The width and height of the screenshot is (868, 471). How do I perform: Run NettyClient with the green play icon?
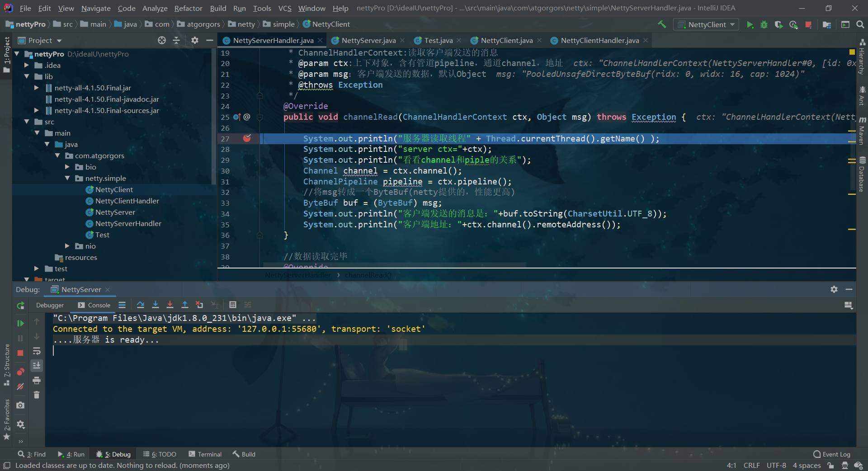pos(750,24)
